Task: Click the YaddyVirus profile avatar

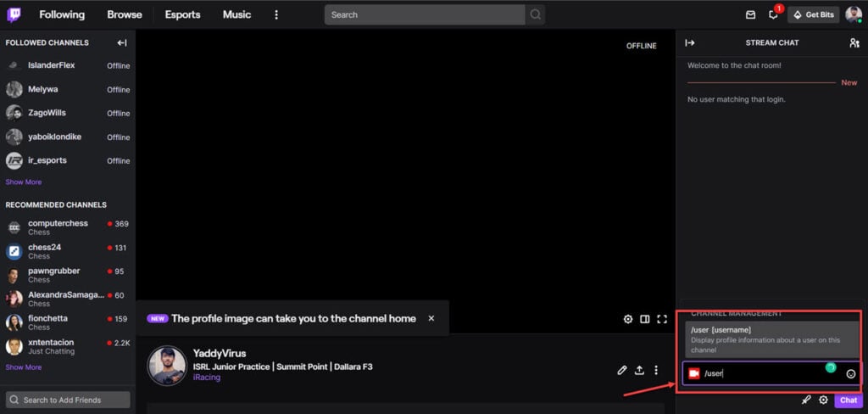Action: pos(167,366)
